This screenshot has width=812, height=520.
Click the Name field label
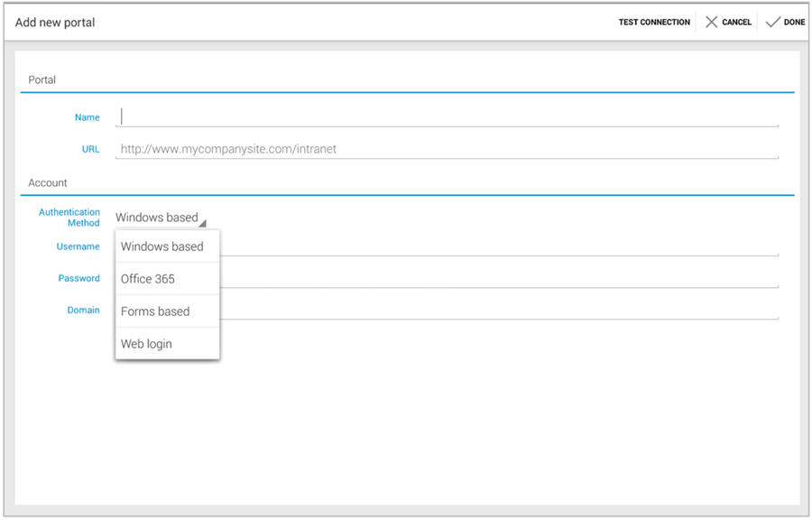click(x=87, y=116)
